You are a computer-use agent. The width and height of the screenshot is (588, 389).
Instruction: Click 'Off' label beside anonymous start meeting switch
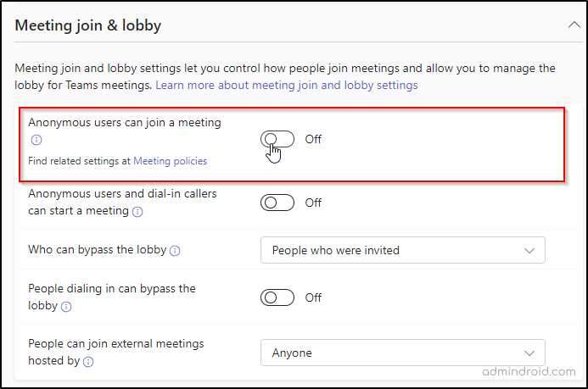click(313, 203)
